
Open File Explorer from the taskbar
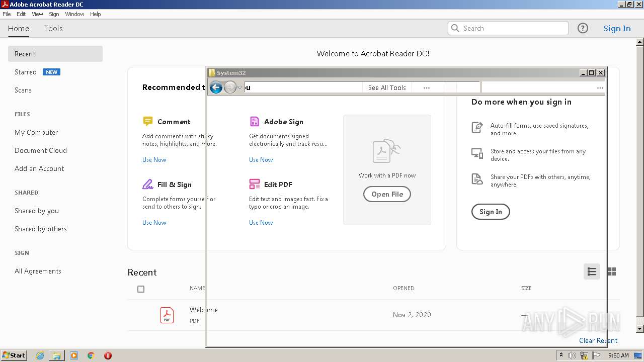click(x=57, y=355)
